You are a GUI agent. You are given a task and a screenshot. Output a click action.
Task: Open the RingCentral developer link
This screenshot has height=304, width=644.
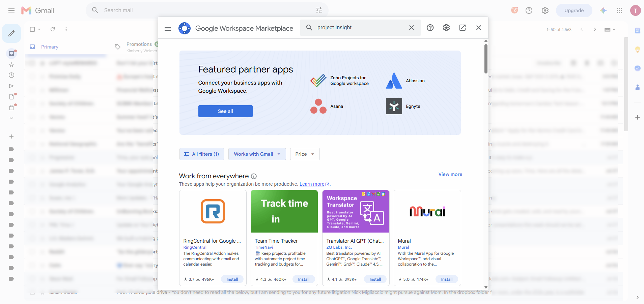(195, 247)
